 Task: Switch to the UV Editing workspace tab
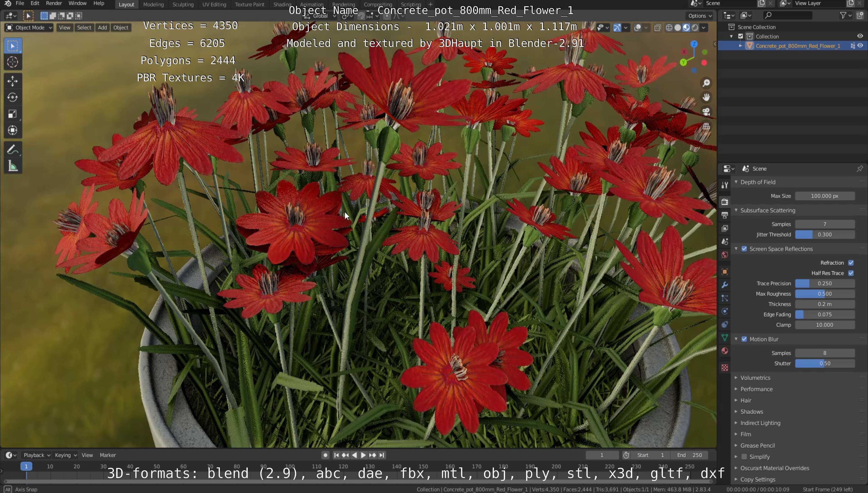214,4
